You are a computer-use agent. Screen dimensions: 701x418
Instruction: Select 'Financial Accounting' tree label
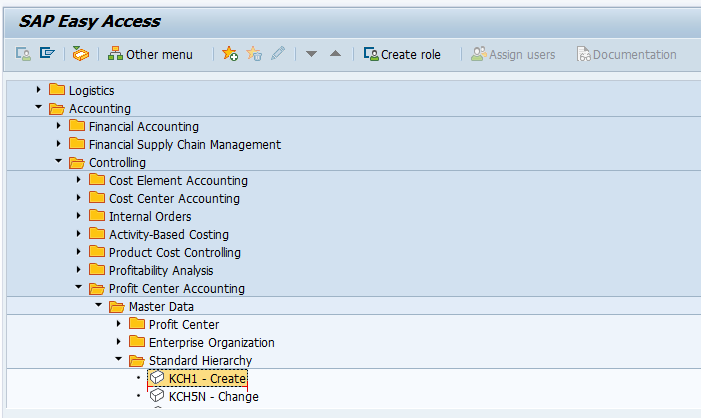tap(144, 127)
